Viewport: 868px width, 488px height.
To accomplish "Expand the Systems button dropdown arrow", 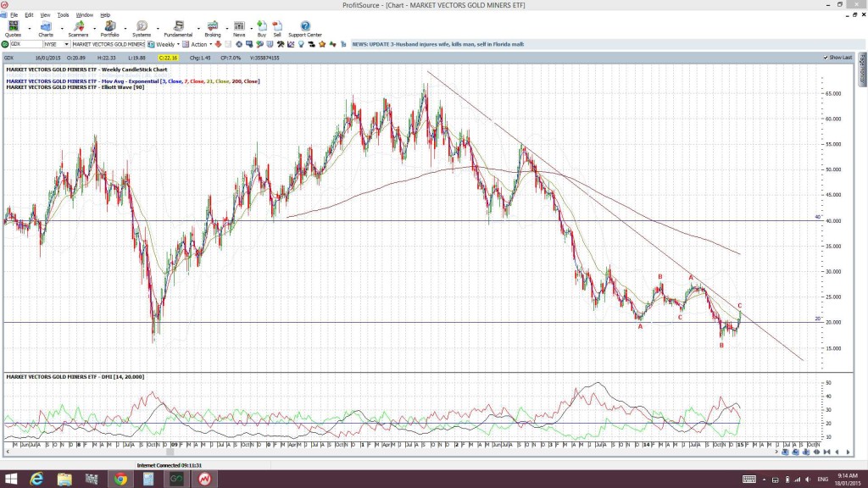I will [x=158, y=29].
